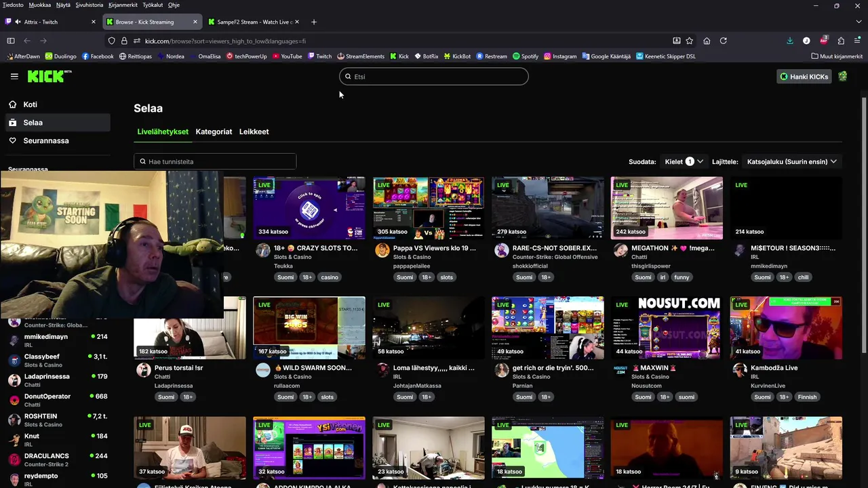Open the profile avatar menu on Kick
The height and width of the screenshot is (488, 868).
point(843,77)
